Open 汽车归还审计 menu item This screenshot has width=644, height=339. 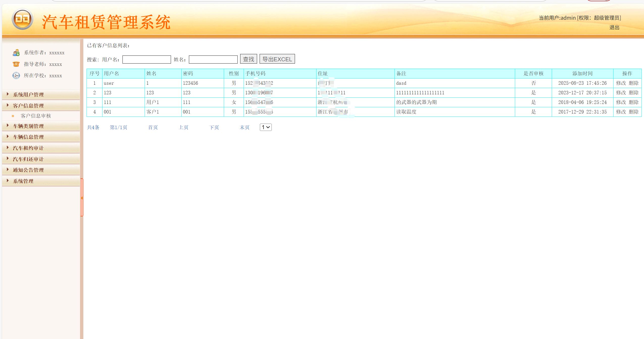click(x=28, y=159)
